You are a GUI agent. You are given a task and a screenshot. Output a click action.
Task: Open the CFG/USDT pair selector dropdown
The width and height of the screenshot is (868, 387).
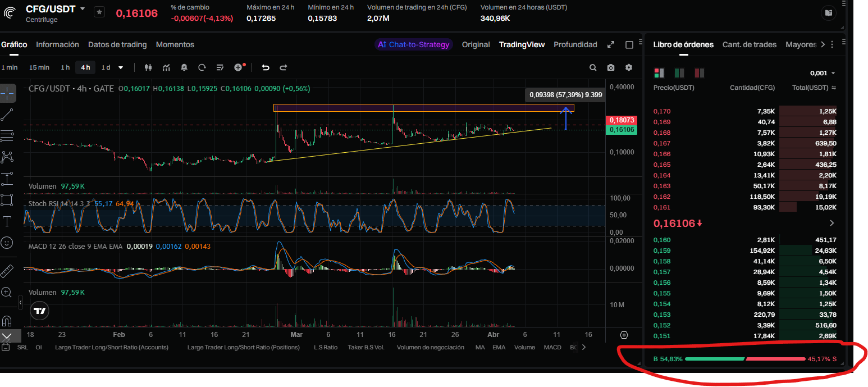(83, 9)
